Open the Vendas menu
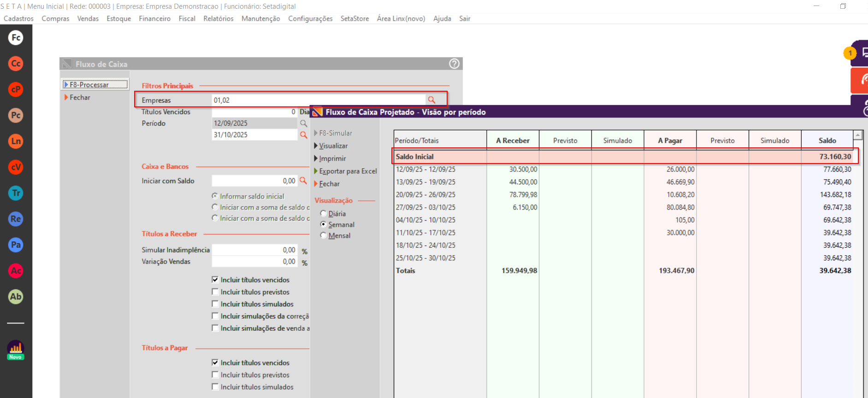The width and height of the screenshot is (868, 398). tap(88, 18)
